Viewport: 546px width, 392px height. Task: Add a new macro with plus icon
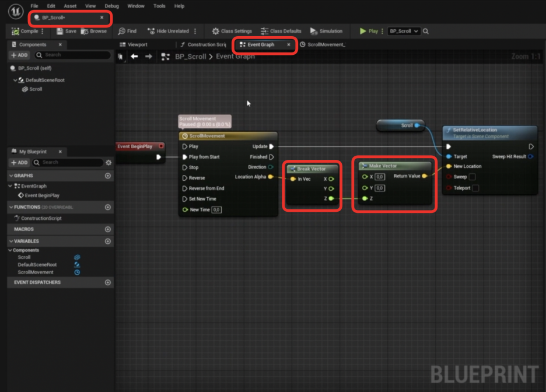point(108,229)
